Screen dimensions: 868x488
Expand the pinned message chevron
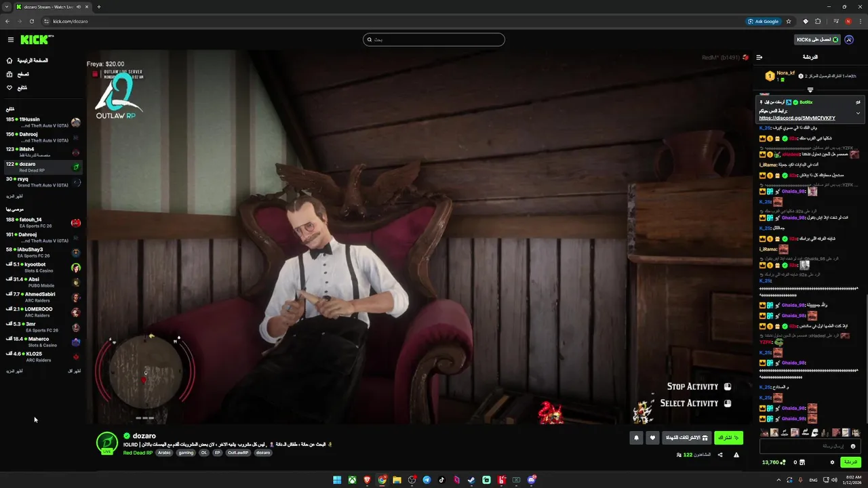(858, 113)
